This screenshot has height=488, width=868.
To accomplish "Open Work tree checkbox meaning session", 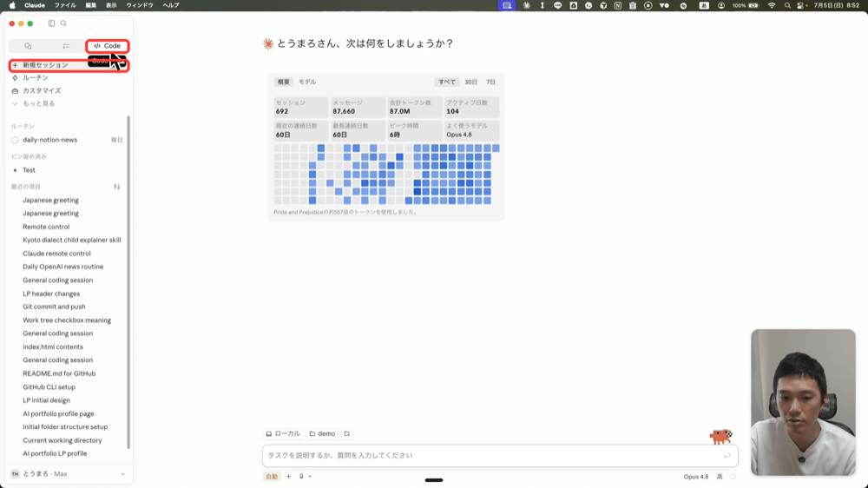I will [x=67, y=320].
